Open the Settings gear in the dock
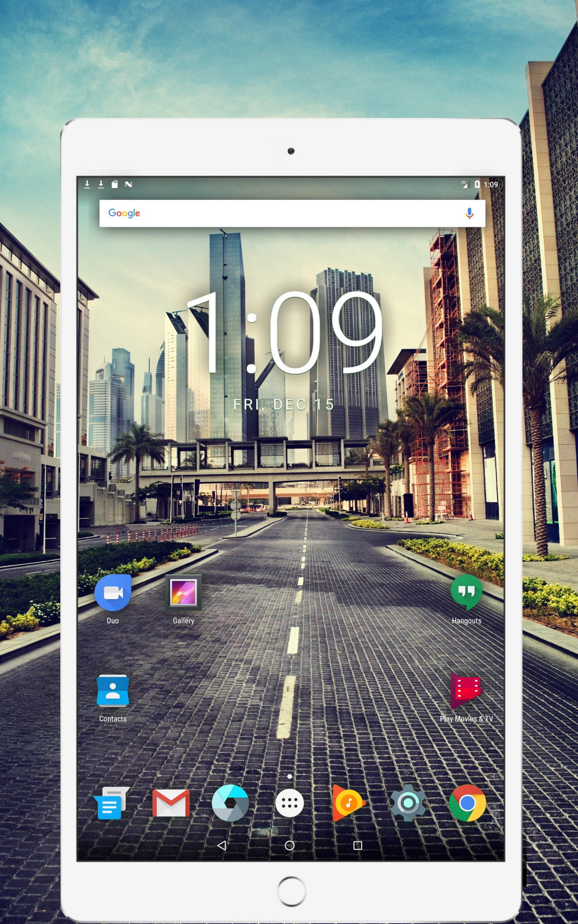 [x=408, y=803]
